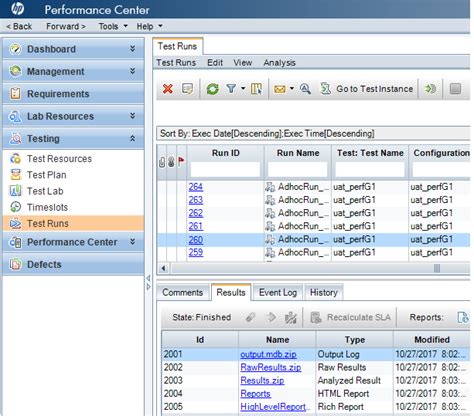Open the Help menu

(x=149, y=26)
